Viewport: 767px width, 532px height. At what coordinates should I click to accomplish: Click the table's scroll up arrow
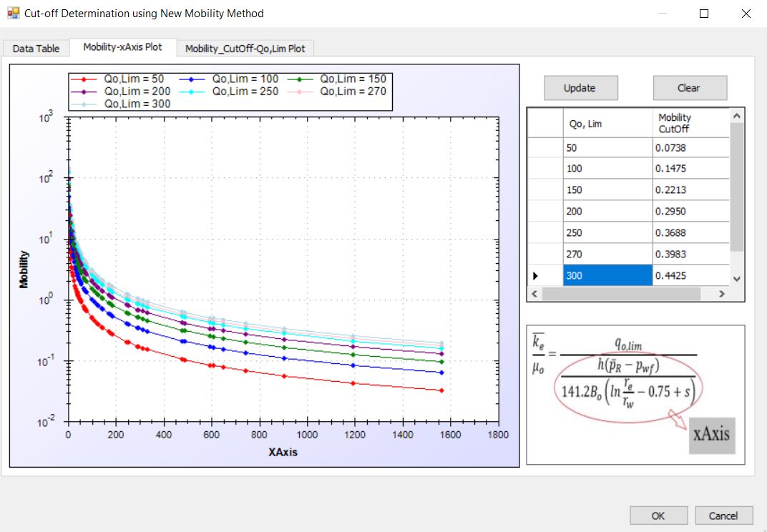737,115
